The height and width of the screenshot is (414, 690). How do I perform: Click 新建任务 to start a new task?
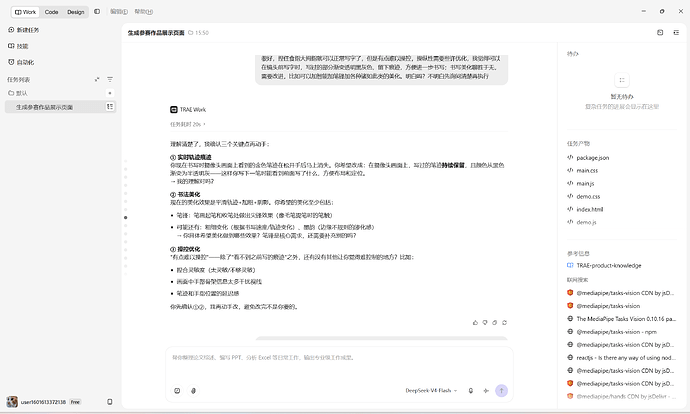click(x=24, y=30)
